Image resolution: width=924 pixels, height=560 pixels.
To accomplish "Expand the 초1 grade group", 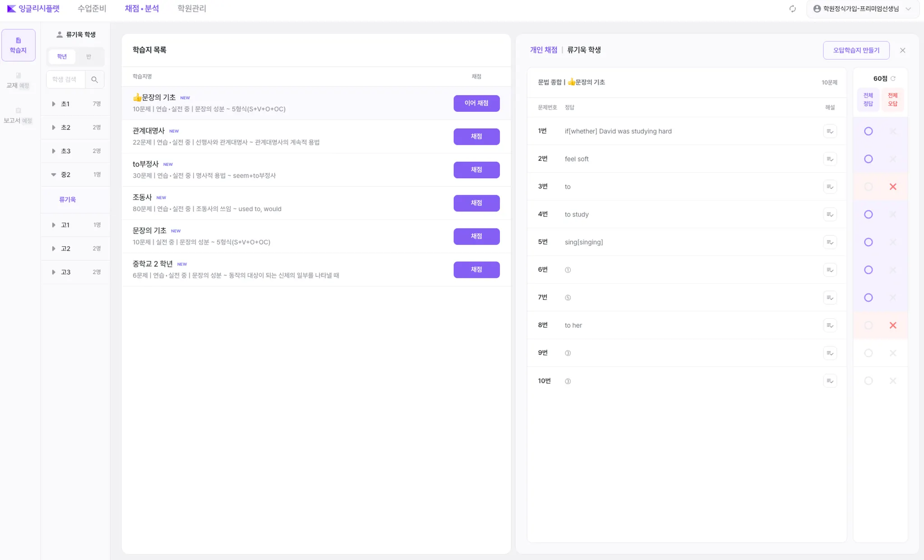I will [x=54, y=104].
